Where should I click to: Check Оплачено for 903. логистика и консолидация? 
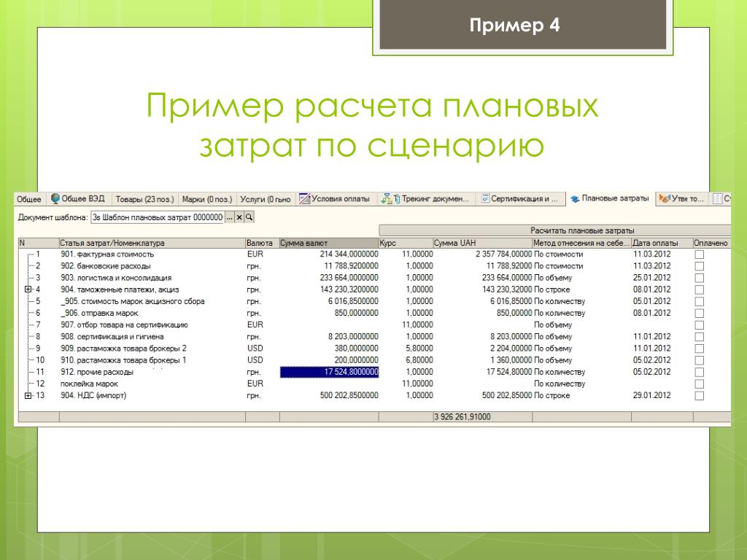pyautogui.click(x=700, y=278)
